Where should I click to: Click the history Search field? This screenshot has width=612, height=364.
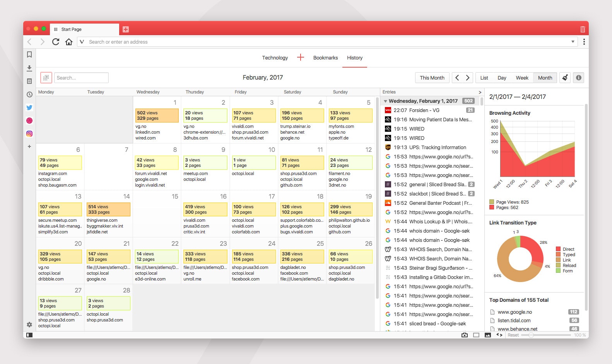(x=81, y=78)
